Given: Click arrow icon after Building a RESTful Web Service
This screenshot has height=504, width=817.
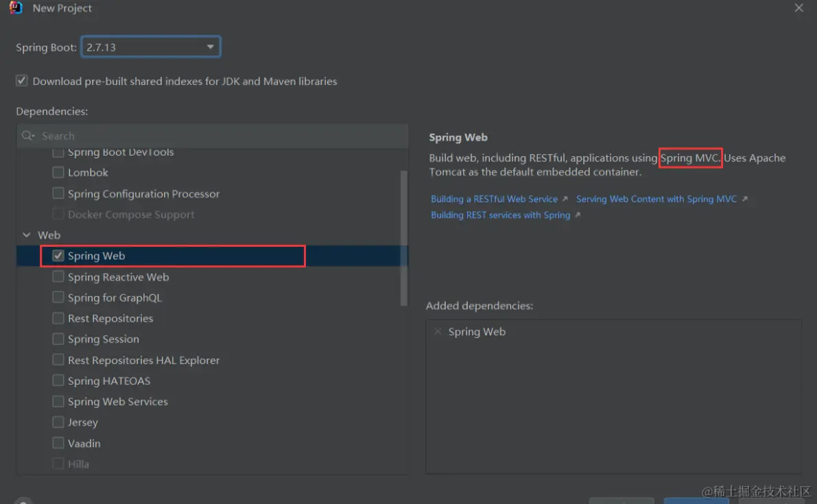Looking at the screenshot, I should pos(565,199).
